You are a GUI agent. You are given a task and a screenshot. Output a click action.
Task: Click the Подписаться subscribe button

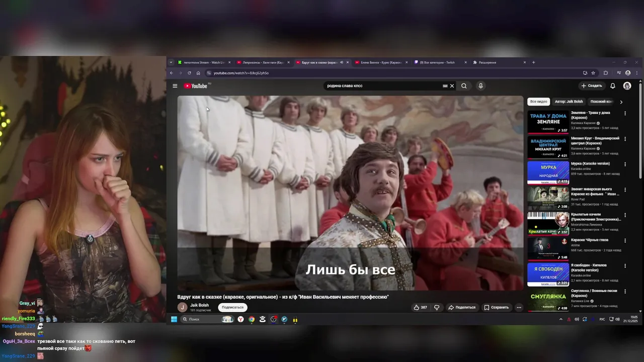click(x=232, y=307)
